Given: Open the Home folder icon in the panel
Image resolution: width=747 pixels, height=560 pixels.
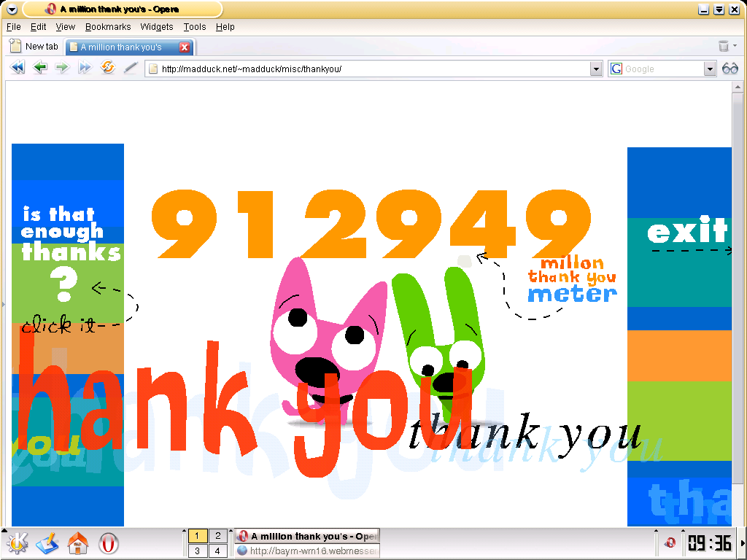Looking at the screenshot, I should click(x=77, y=543).
